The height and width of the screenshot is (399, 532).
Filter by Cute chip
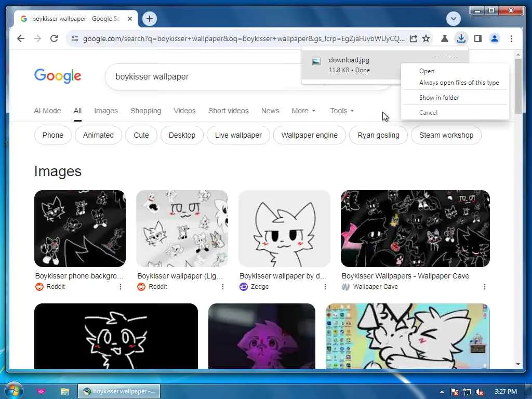click(x=141, y=135)
